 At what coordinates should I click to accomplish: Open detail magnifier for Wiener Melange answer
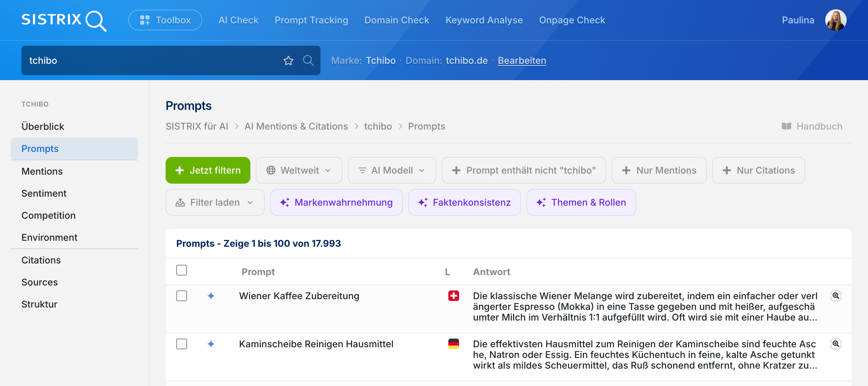pos(836,296)
